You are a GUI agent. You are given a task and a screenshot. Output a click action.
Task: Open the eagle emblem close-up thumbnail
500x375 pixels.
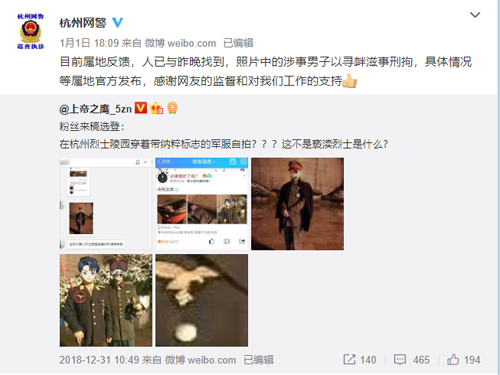pos(202,300)
